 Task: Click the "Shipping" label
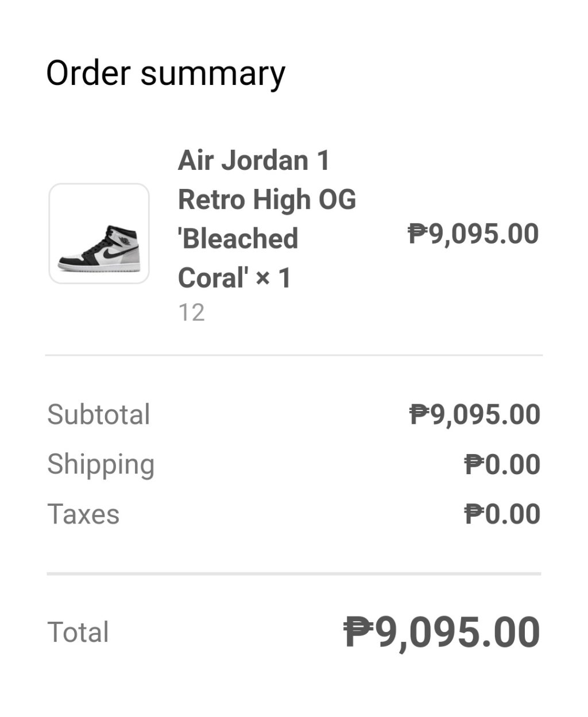click(101, 464)
